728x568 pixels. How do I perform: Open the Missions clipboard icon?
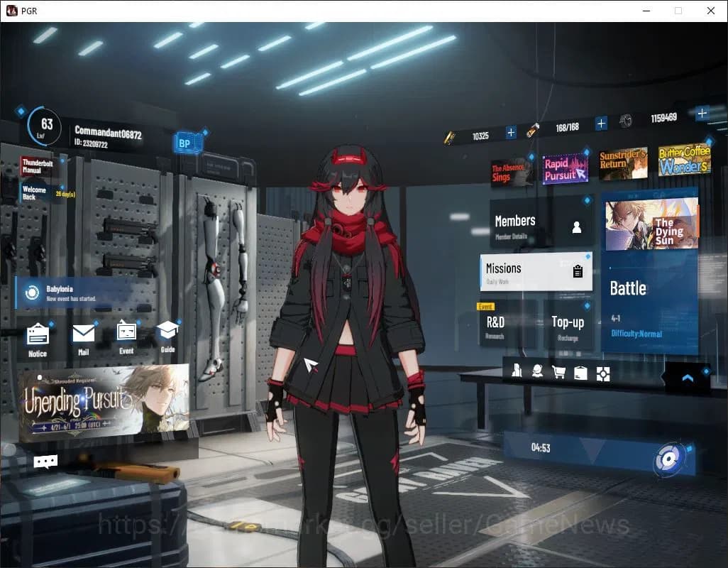(x=578, y=271)
